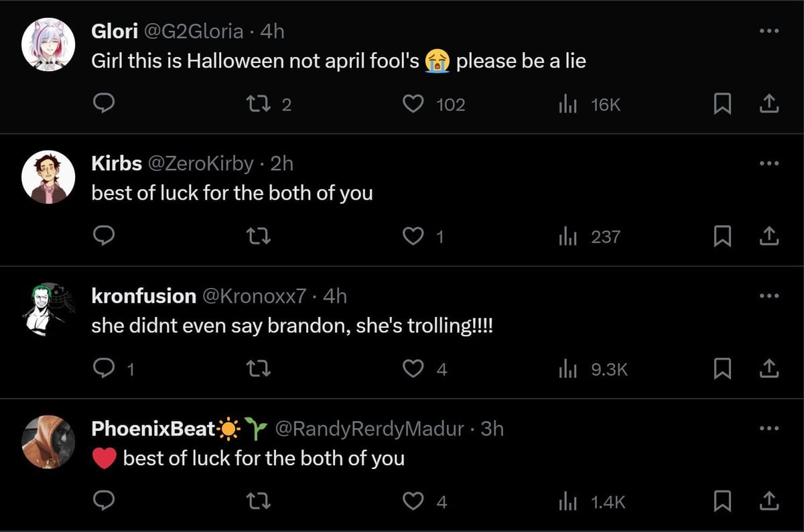Open the @G2Gloria profile handle
Screen dimensions: 804x532
(x=194, y=31)
